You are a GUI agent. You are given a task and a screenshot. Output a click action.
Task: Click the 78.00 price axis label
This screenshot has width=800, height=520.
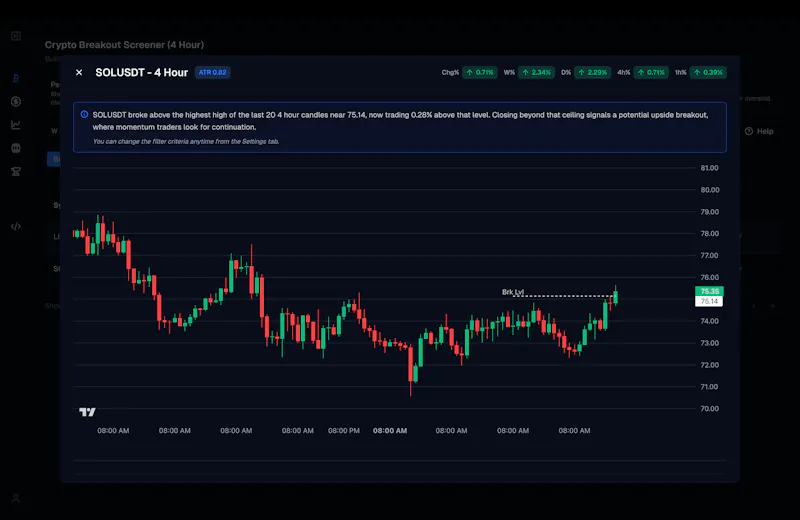[x=709, y=234]
